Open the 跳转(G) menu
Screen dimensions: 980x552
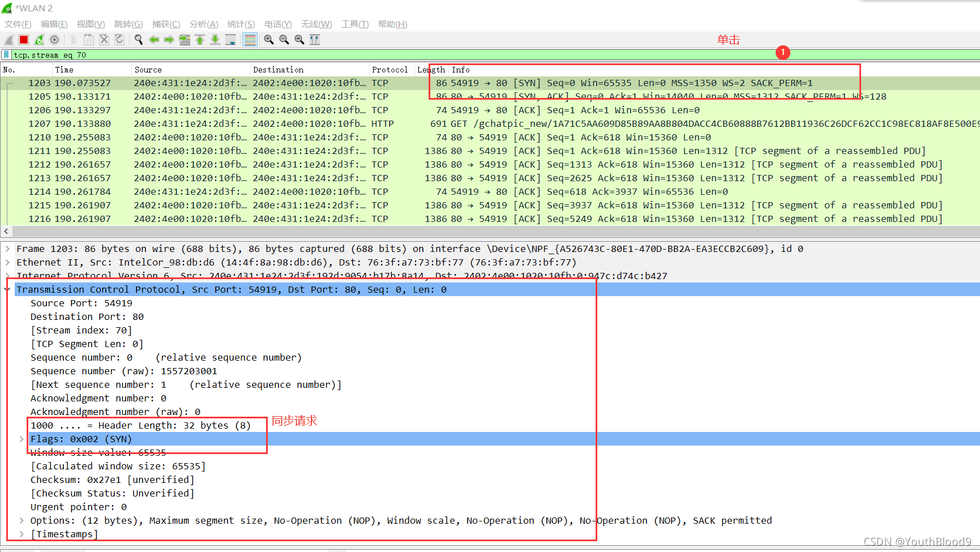[x=129, y=24]
